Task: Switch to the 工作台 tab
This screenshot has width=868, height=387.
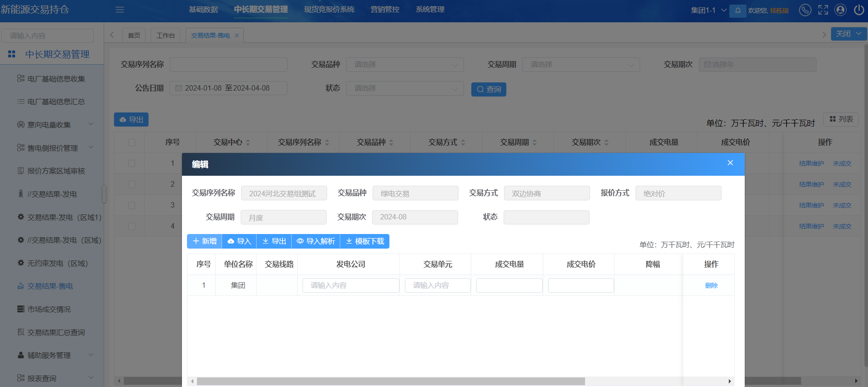Action: 166,35
